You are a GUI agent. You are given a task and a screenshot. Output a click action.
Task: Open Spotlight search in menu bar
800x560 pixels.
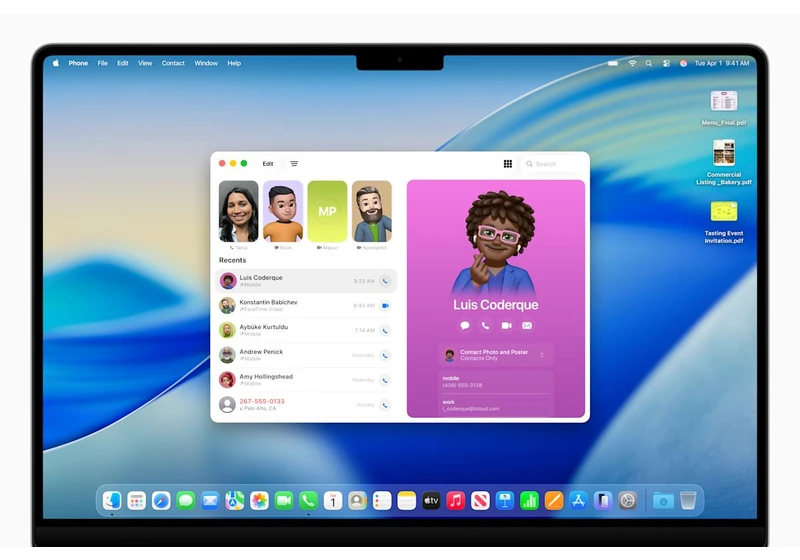(x=648, y=63)
